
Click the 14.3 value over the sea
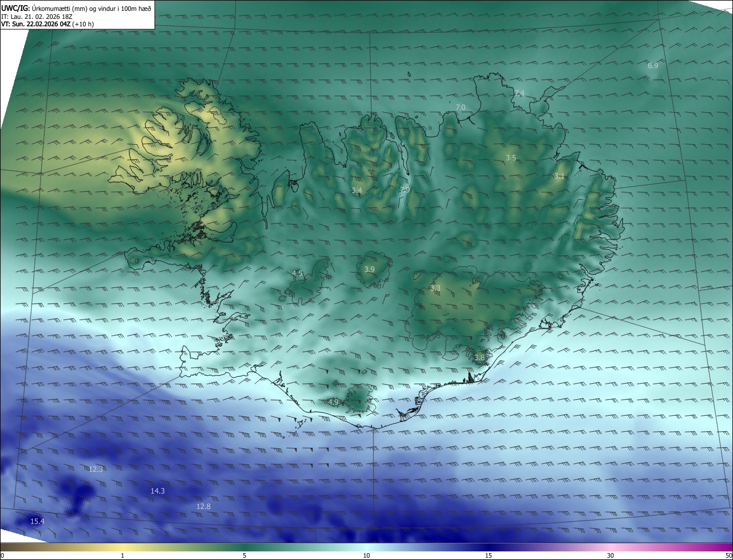click(157, 491)
